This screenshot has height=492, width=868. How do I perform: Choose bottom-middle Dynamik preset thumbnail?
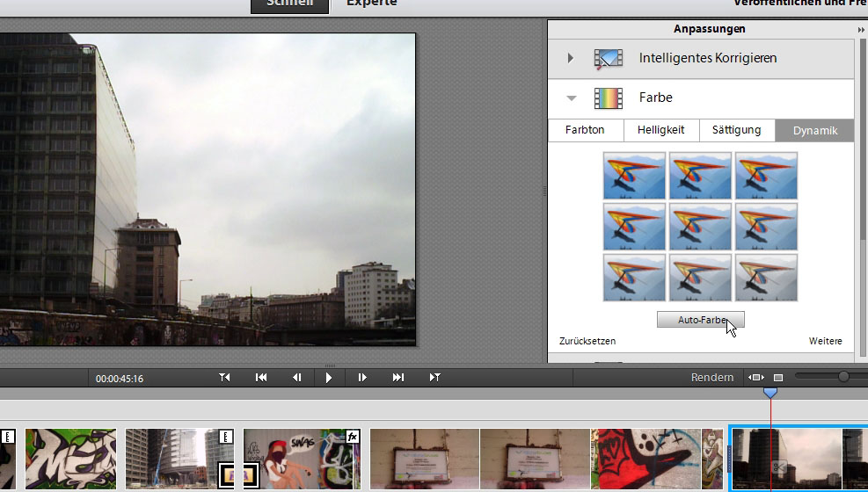[700, 278]
